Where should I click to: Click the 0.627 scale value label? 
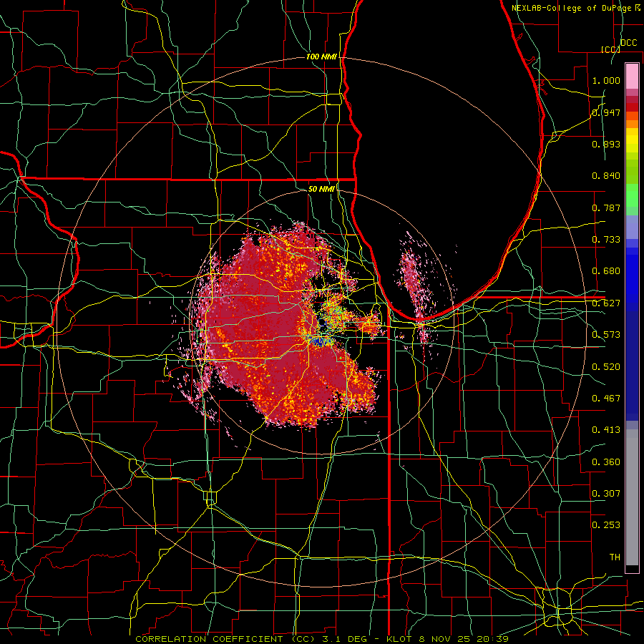606,303
